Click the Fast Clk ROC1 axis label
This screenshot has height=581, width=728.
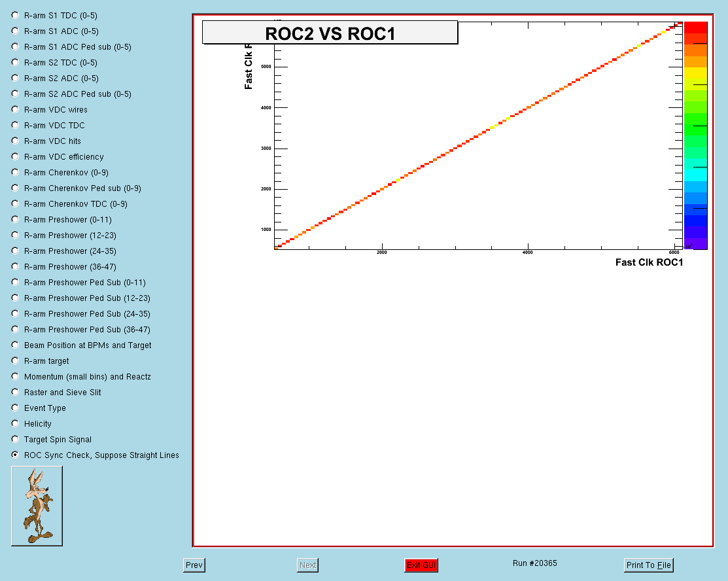[x=649, y=262]
